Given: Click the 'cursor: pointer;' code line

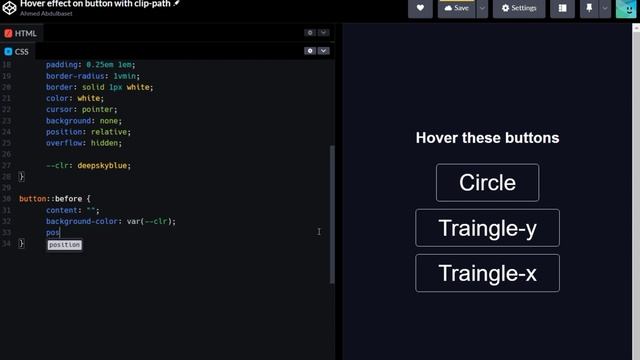Looking at the screenshot, I should click(x=82, y=109).
